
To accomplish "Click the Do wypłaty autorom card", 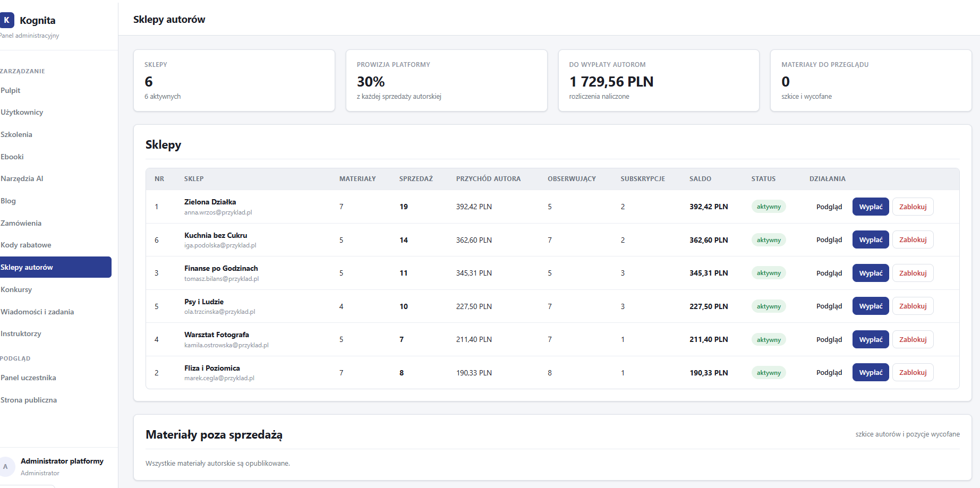I will point(659,81).
